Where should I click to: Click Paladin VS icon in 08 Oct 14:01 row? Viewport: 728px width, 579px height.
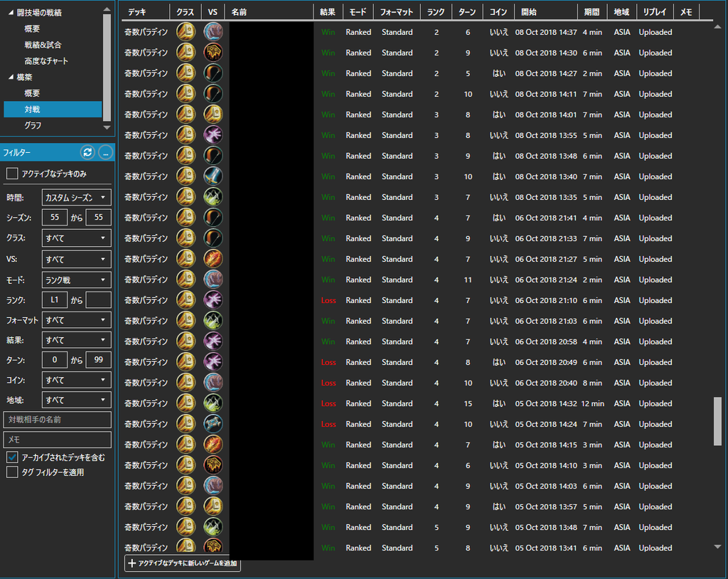coord(213,115)
